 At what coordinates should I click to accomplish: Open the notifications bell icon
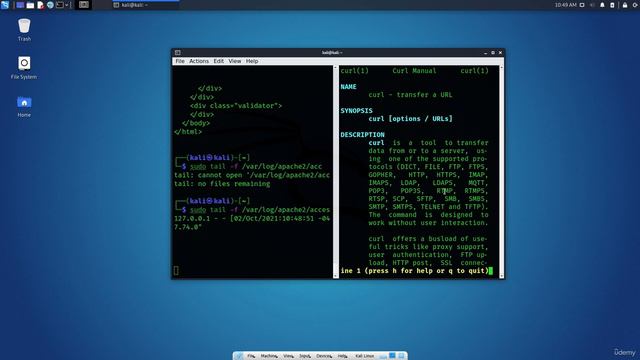click(602, 5)
